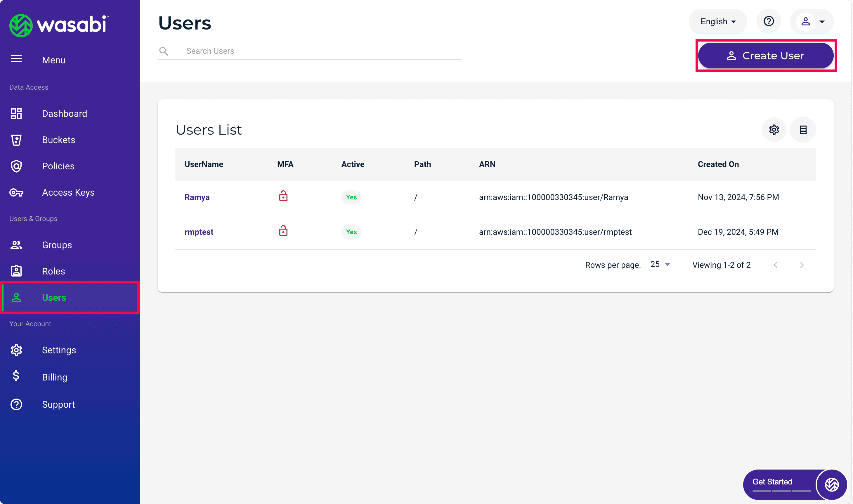The image size is (853, 504).
Task: Click the Get Started progress bar
Action: (781, 491)
